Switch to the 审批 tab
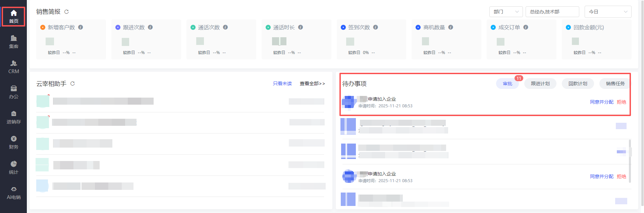The image size is (644, 213). 507,84
